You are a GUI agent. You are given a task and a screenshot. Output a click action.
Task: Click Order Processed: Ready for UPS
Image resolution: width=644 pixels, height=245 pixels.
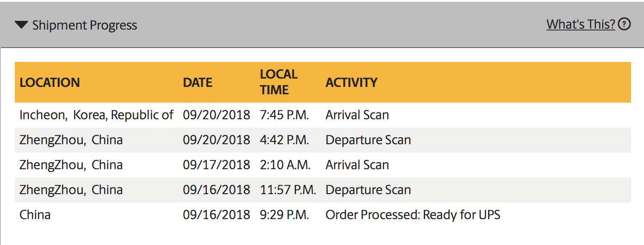coord(413,215)
